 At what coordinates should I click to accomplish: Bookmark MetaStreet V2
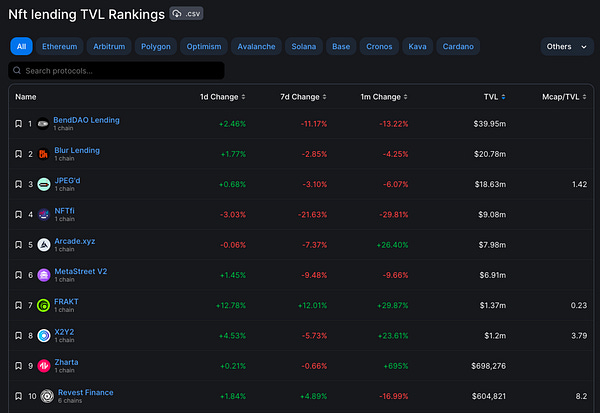(x=18, y=275)
